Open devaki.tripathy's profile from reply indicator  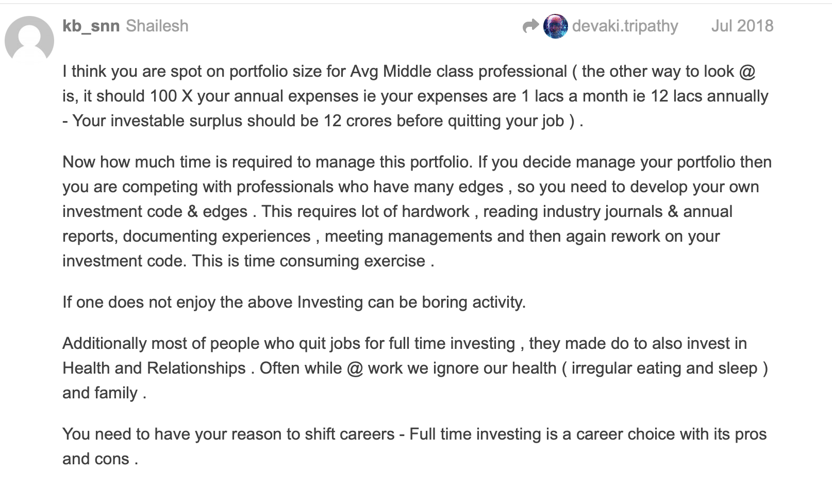tap(625, 26)
